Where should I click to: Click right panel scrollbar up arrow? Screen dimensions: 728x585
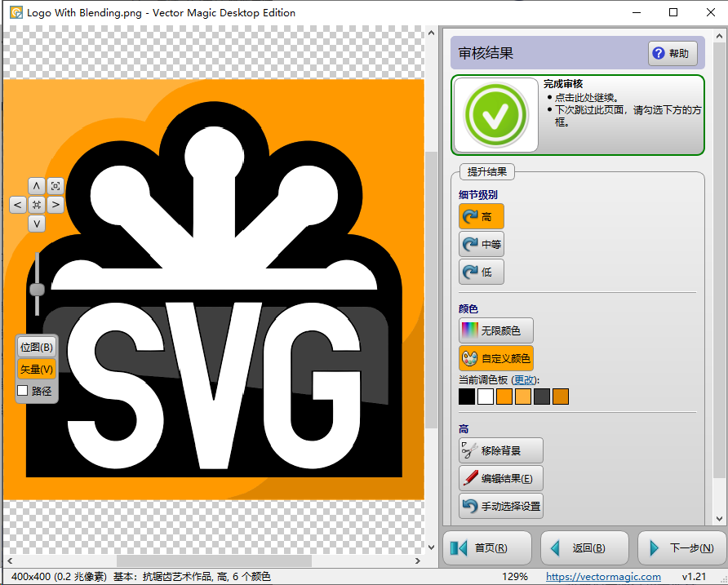pos(719,36)
